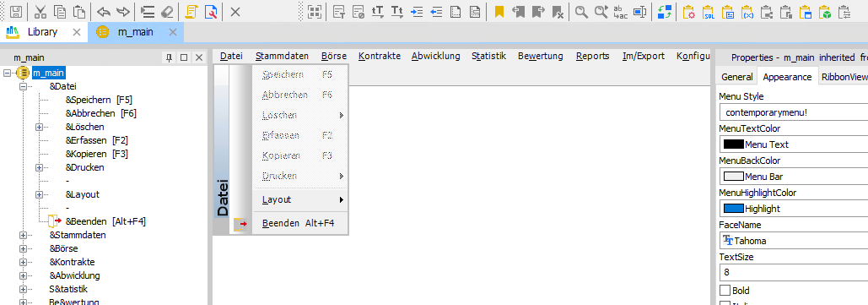Click the X delete icon in toolbar

pos(235,12)
